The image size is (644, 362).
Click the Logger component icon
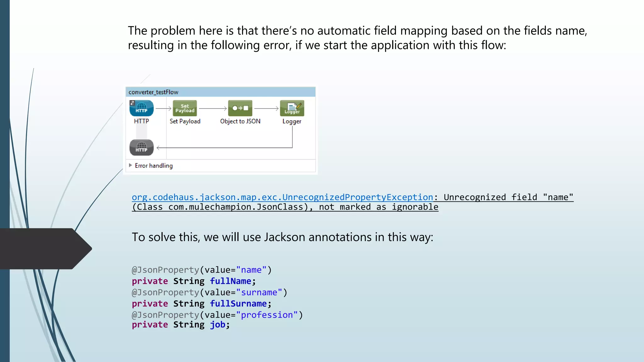tap(292, 108)
